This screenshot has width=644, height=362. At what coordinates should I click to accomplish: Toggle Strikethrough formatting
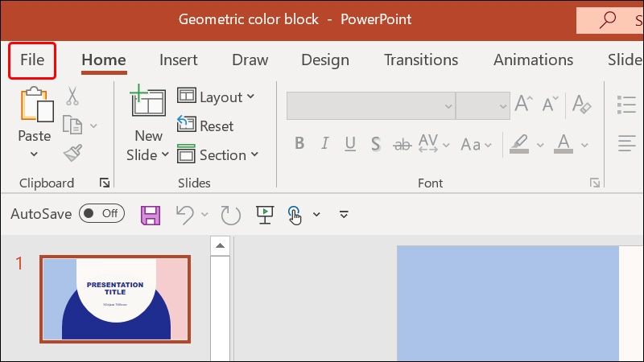(402, 144)
